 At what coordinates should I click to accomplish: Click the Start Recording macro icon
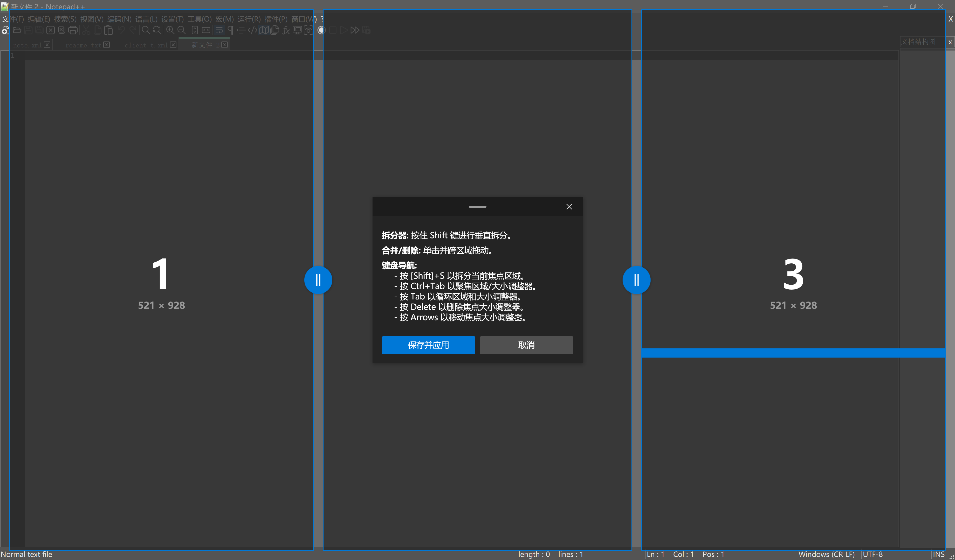coord(321,30)
